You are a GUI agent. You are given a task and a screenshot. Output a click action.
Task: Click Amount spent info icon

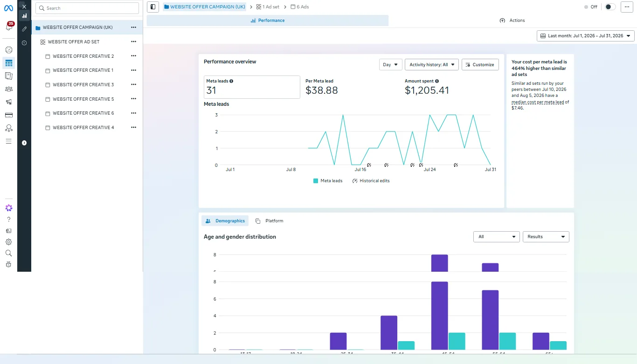pos(437,81)
